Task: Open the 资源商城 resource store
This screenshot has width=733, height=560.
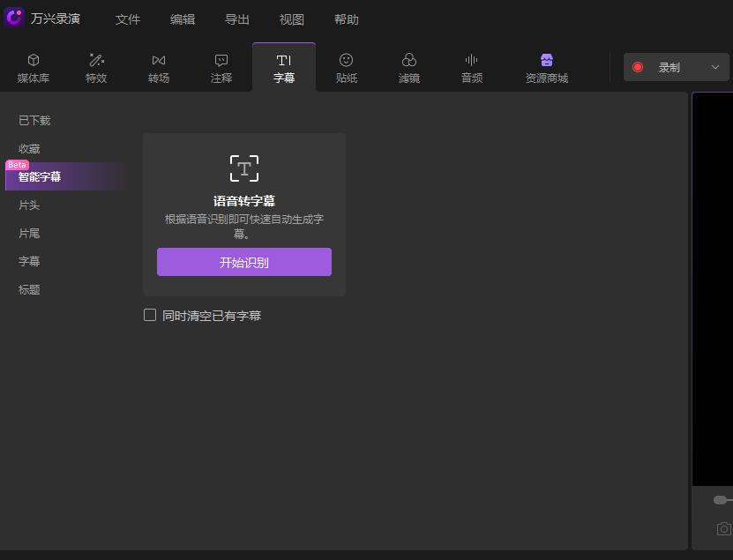Action: click(x=547, y=68)
